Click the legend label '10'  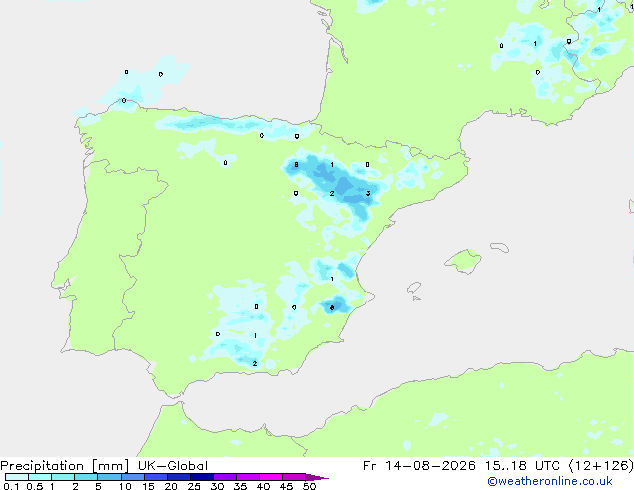(125, 486)
